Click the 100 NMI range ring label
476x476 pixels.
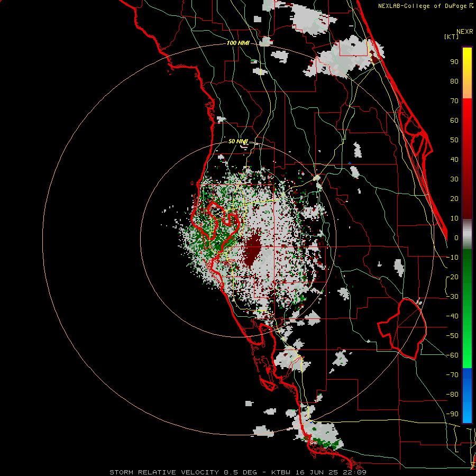tap(238, 43)
